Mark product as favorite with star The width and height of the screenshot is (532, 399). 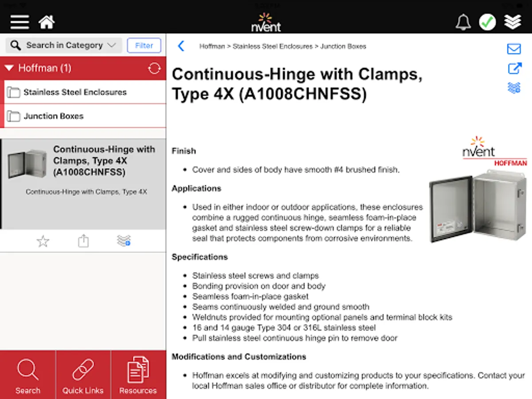click(43, 241)
